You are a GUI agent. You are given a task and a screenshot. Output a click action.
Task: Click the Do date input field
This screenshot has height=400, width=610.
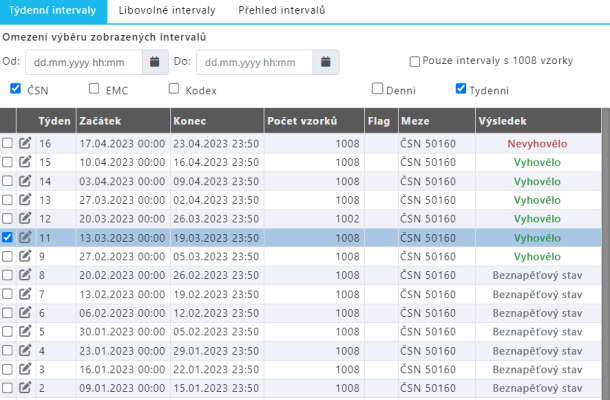click(255, 62)
